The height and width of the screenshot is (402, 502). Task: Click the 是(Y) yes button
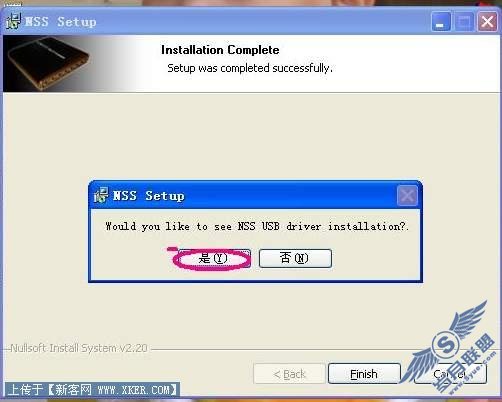213,258
